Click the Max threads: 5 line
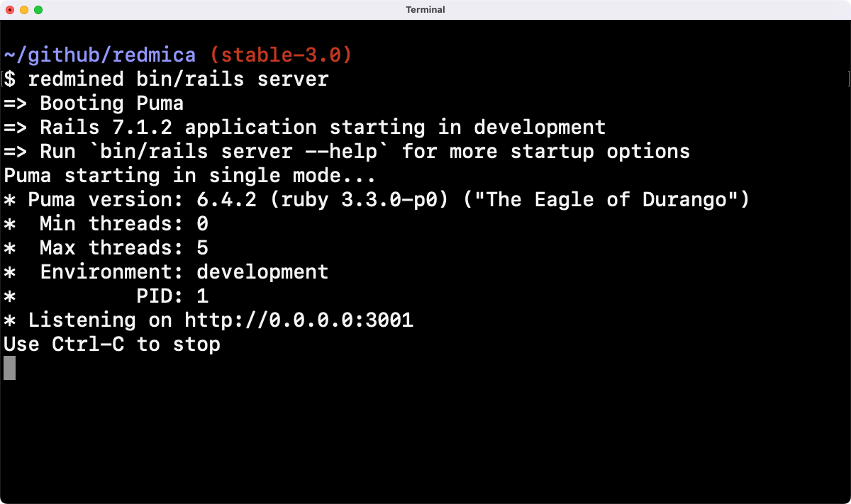851x504 pixels. tap(123, 248)
